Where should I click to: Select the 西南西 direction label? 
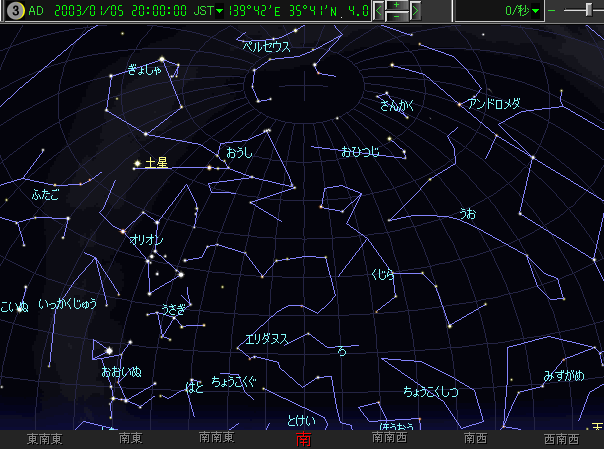tap(562, 438)
